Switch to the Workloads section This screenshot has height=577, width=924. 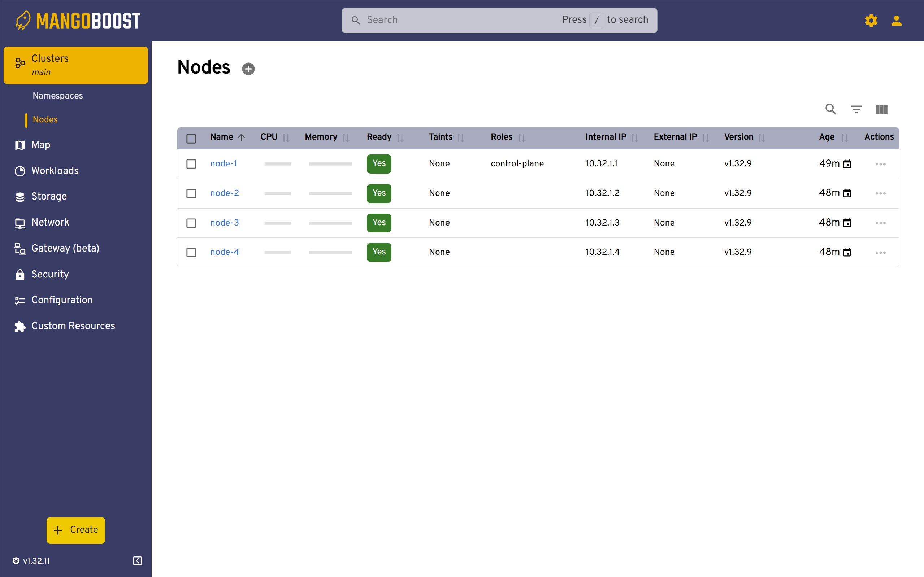point(55,171)
